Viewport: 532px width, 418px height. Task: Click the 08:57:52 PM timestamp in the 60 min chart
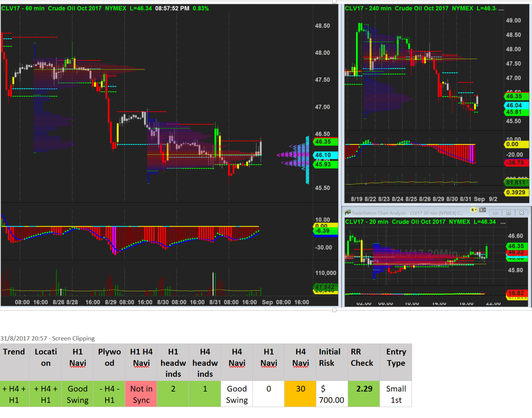172,8
